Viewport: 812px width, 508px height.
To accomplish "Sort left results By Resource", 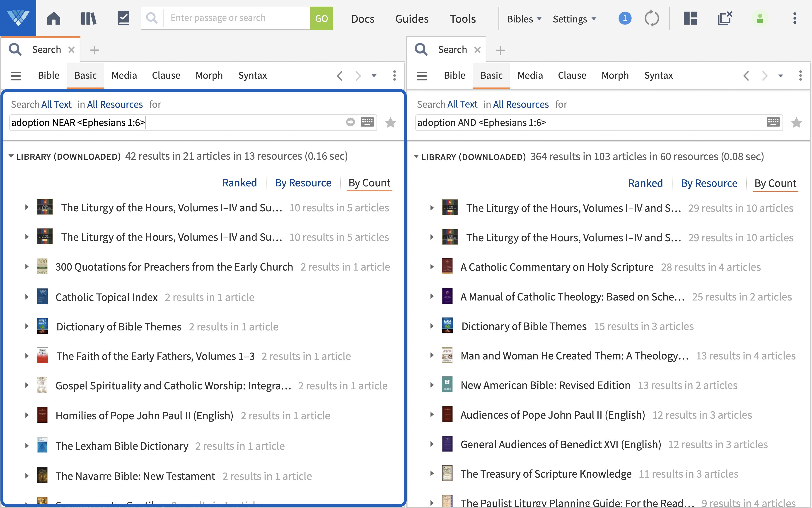I will (303, 183).
